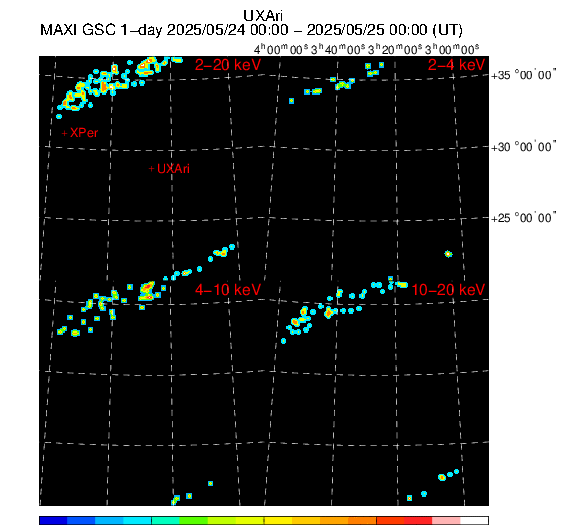The width and height of the screenshot is (570, 526).
Task: Click the +25°00'00" declination label
Action: point(523,218)
